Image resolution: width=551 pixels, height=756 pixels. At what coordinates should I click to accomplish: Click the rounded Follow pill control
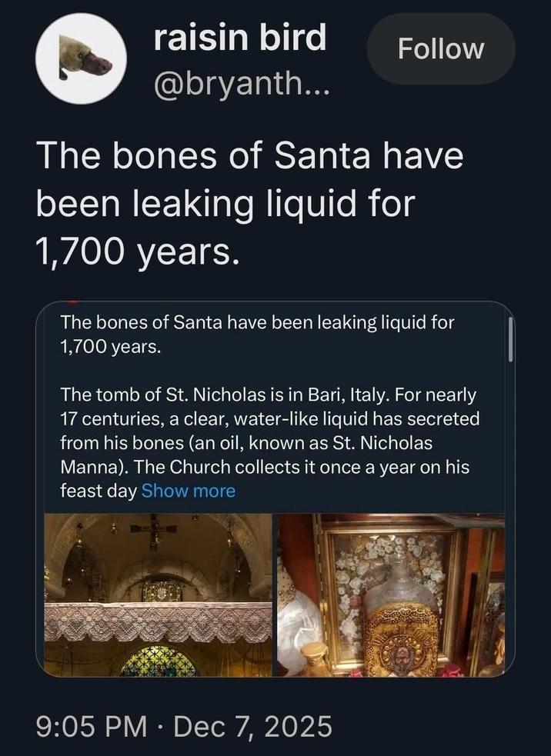(440, 48)
